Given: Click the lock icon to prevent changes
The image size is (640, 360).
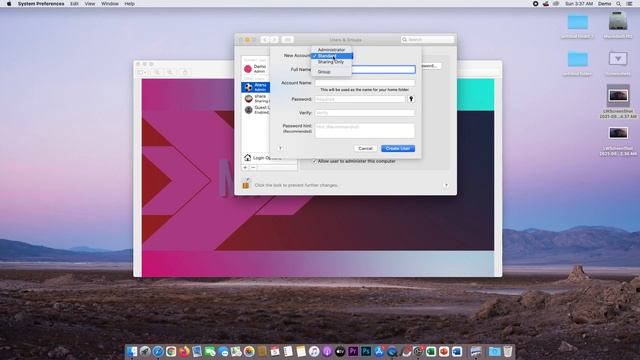Looking at the screenshot, I should pos(246,184).
